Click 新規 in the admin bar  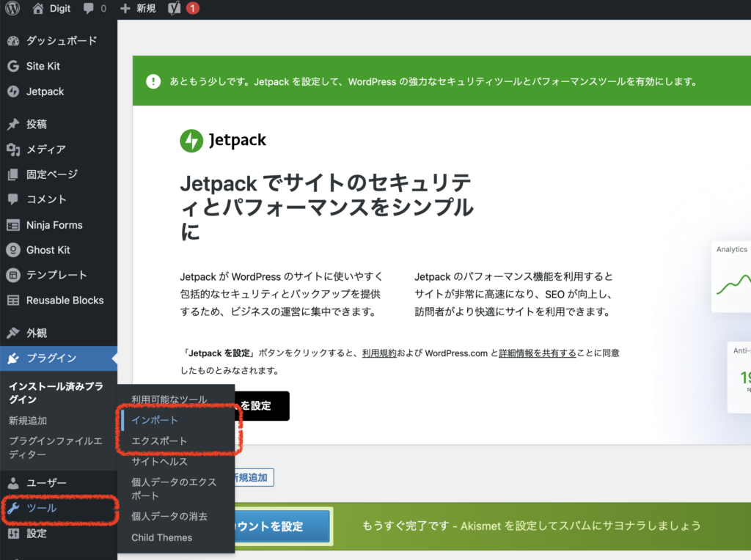(146, 8)
